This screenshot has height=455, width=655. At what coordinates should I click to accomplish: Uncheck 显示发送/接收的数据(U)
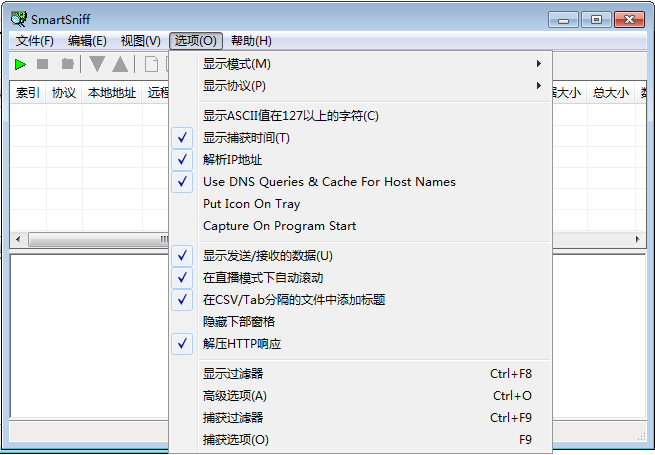point(361,256)
